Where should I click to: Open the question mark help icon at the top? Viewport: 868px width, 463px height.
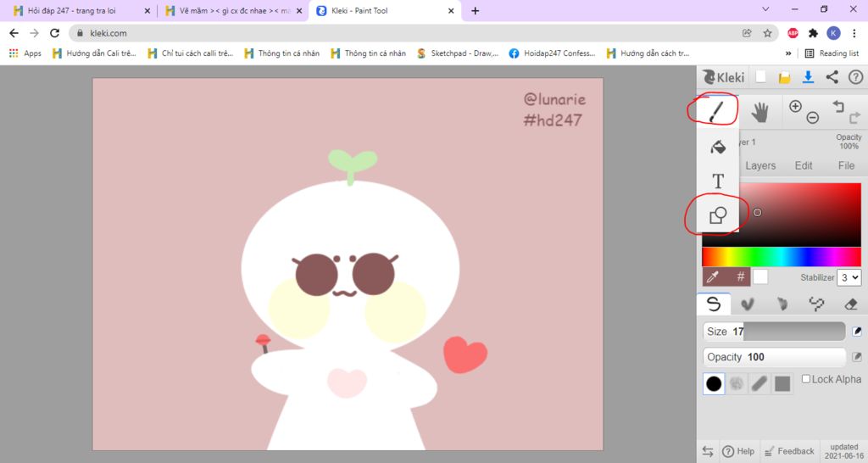pos(855,77)
